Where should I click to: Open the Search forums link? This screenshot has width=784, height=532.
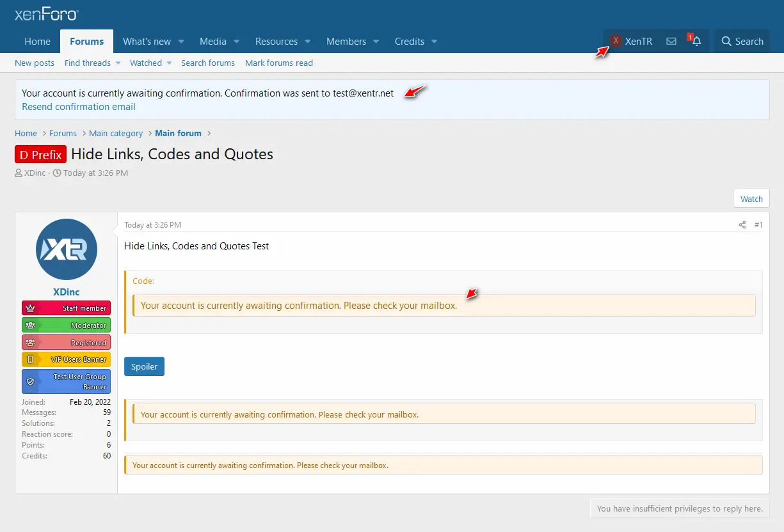click(208, 63)
